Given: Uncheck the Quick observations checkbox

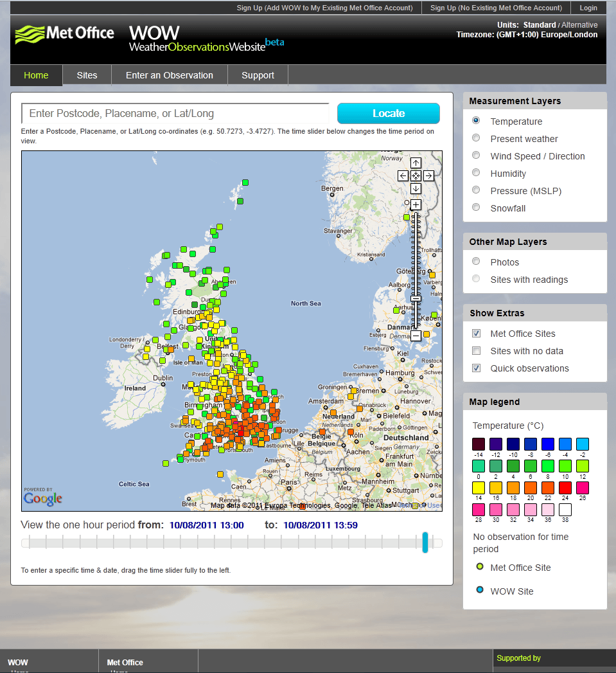Looking at the screenshot, I should (x=476, y=368).
